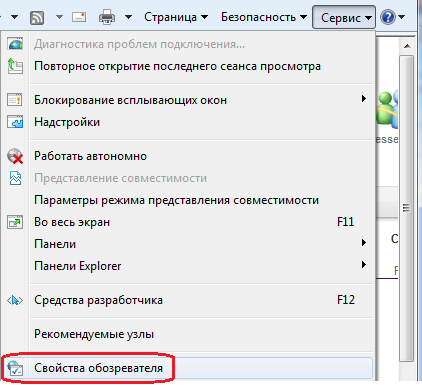Click the toolbar dropdown arrow left of RSS icon
The height and width of the screenshot is (387, 422).
coord(14,17)
